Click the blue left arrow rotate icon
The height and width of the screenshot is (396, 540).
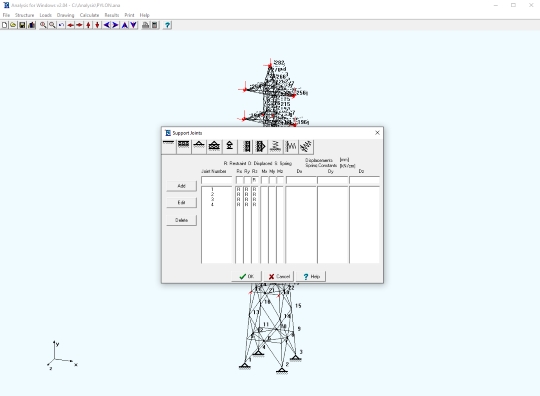pos(106,25)
